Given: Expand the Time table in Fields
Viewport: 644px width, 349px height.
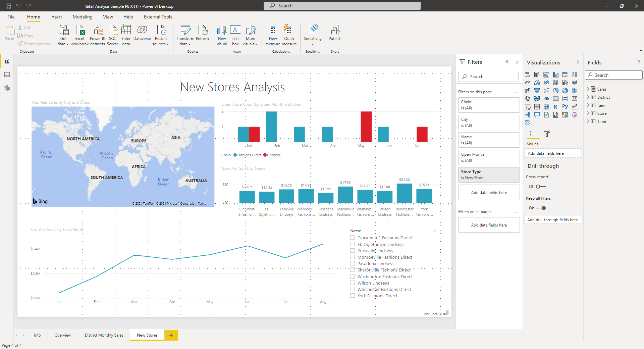Looking at the screenshot, I should click(x=588, y=121).
